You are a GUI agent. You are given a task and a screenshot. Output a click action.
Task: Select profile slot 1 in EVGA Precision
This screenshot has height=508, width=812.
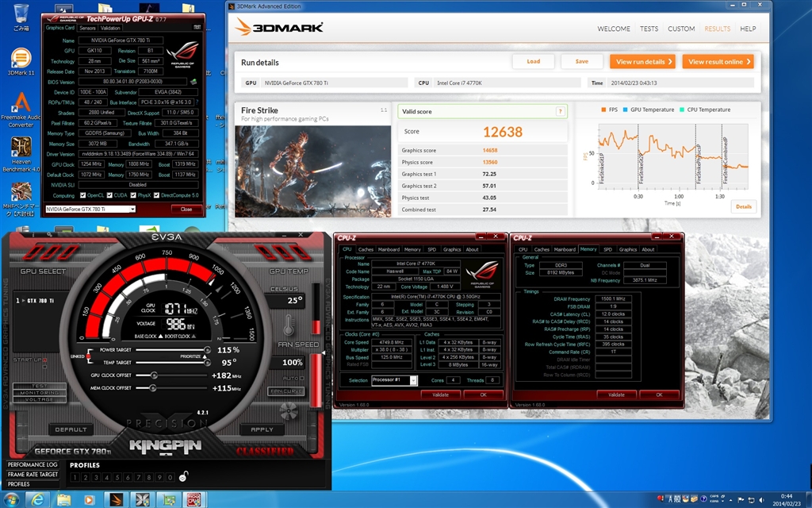(75, 477)
